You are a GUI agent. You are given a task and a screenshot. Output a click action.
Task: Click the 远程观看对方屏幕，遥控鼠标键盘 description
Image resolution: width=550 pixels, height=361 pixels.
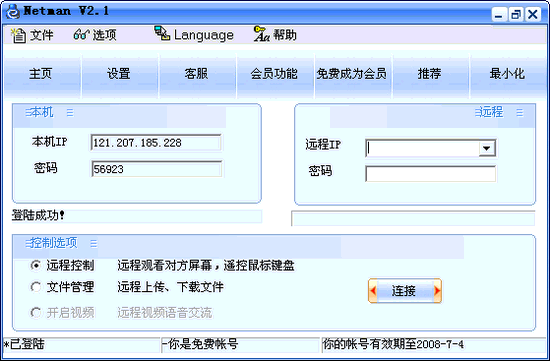click(x=206, y=266)
